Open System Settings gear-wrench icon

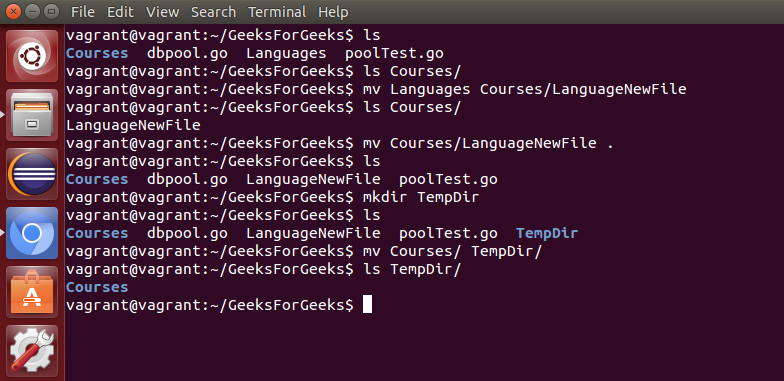32,351
